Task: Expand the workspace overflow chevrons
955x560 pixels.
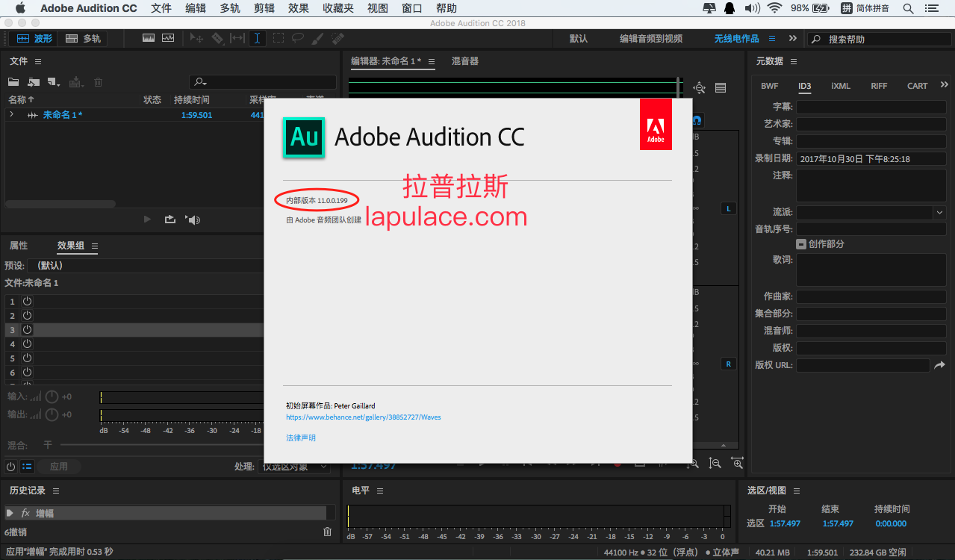Action: click(x=792, y=38)
